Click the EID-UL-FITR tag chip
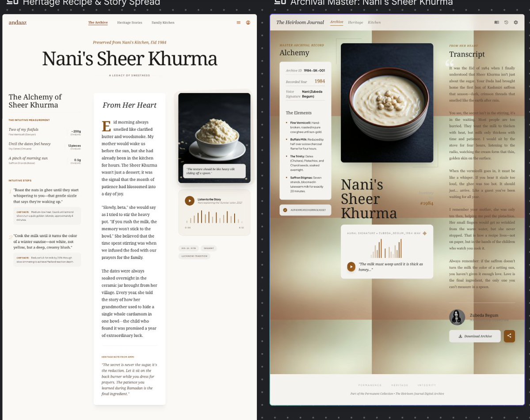530x420 pixels. [x=189, y=248]
